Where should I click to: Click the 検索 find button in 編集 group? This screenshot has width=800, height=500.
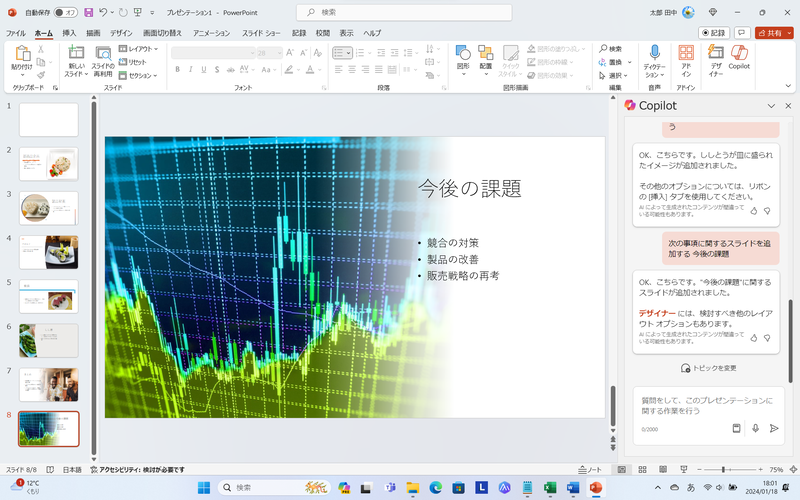point(611,48)
